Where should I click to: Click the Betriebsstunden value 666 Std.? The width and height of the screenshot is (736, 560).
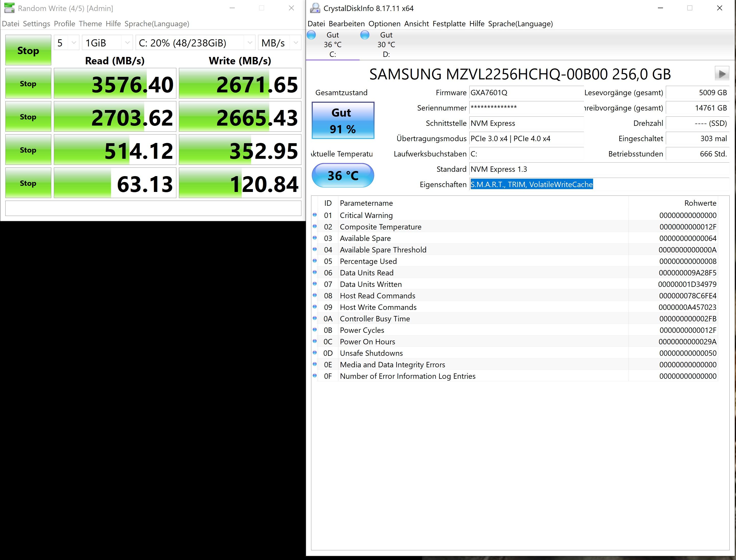(697, 154)
